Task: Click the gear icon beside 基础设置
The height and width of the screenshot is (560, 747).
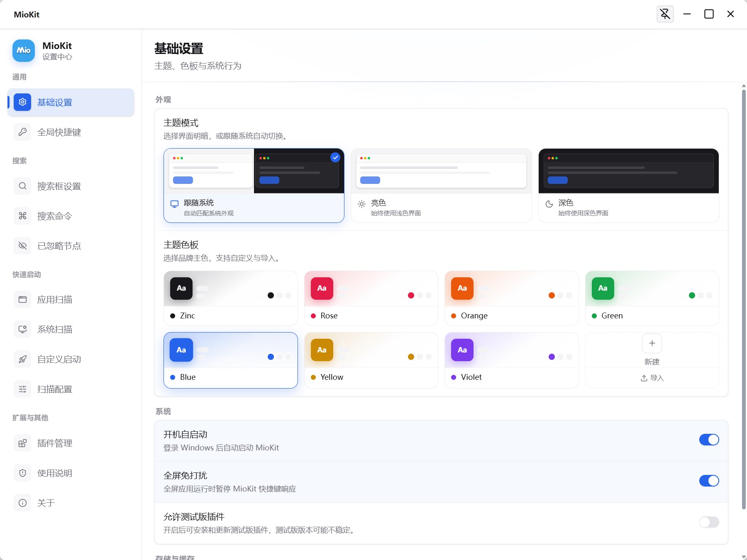Action: pos(22,102)
